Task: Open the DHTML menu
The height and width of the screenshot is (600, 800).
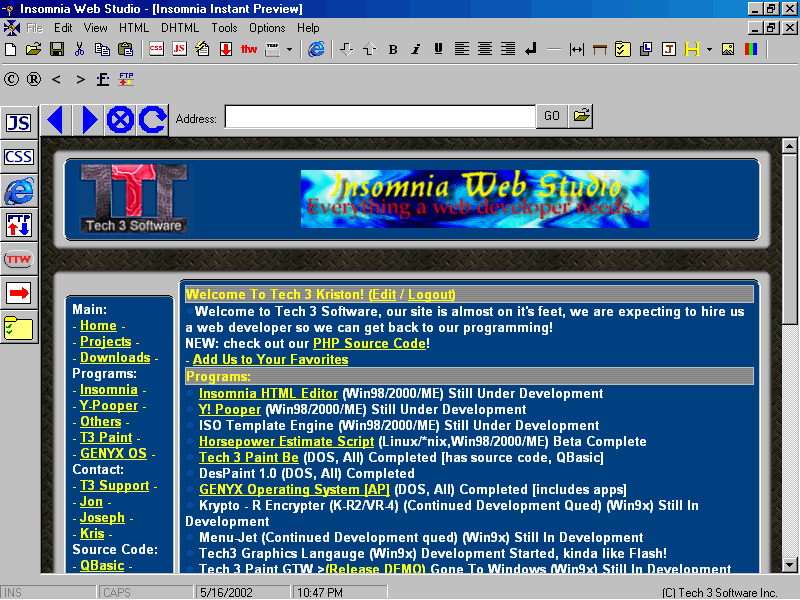Action: pos(180,28)
